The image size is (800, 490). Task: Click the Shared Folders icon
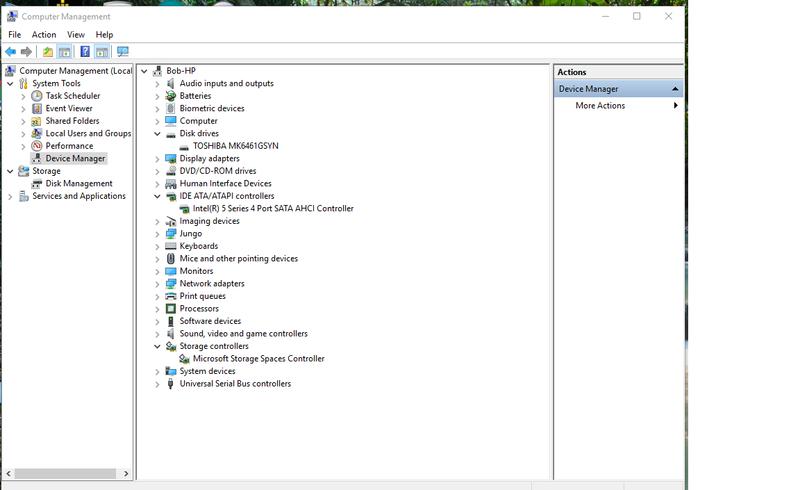[x=36, y=121]
